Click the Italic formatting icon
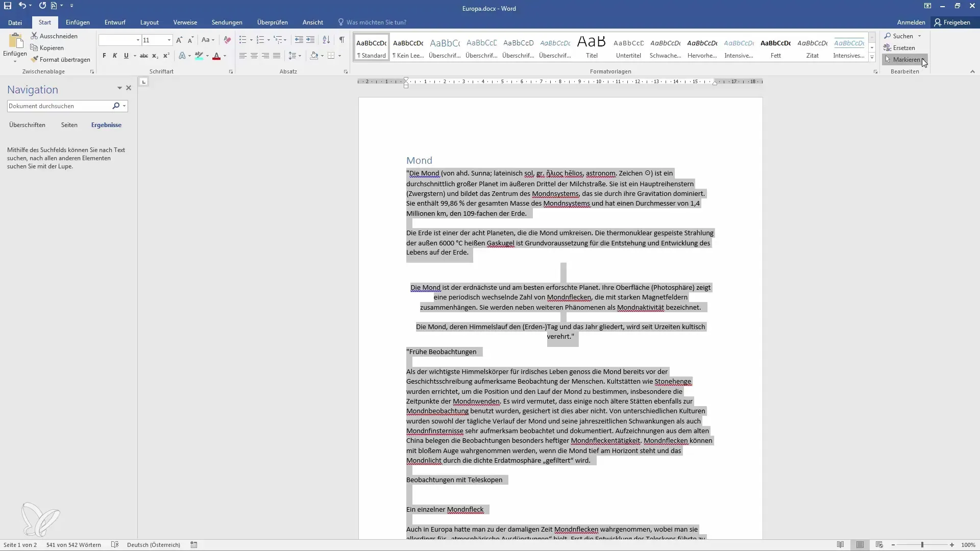 [114, 56]
